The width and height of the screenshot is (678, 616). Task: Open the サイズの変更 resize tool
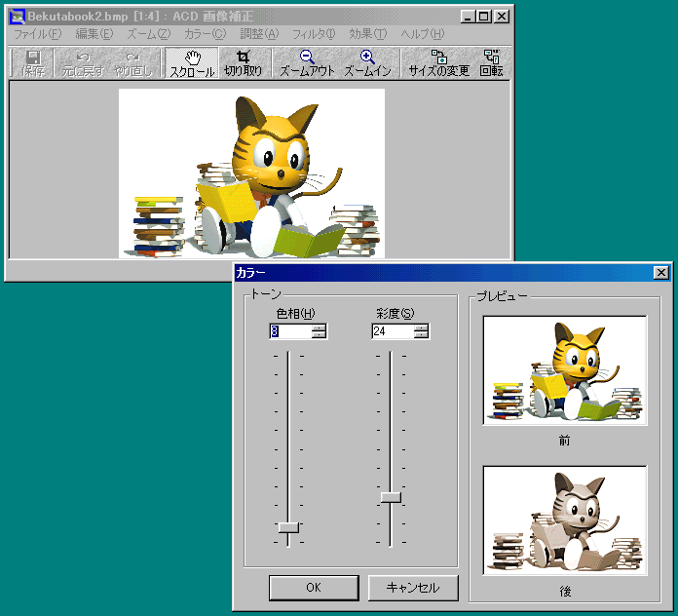[x=438, y=63]
